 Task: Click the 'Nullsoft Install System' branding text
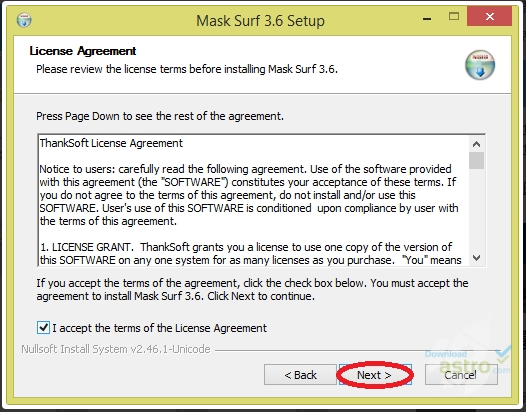click(116, 349)
